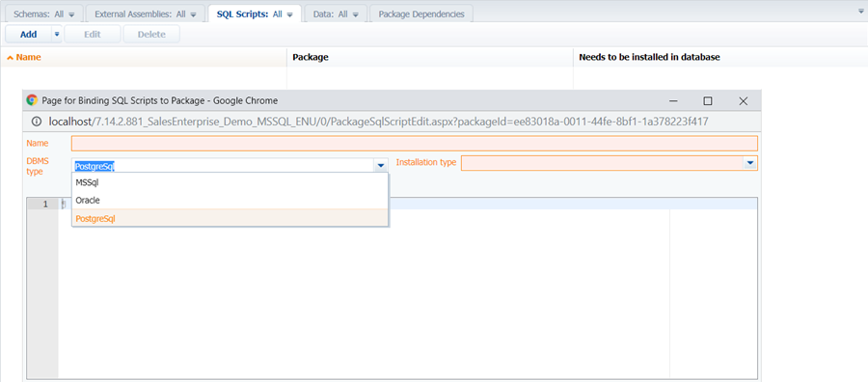
Task: Choose PostgreSql from the DBMS list
Action: [x=230, y=219]
